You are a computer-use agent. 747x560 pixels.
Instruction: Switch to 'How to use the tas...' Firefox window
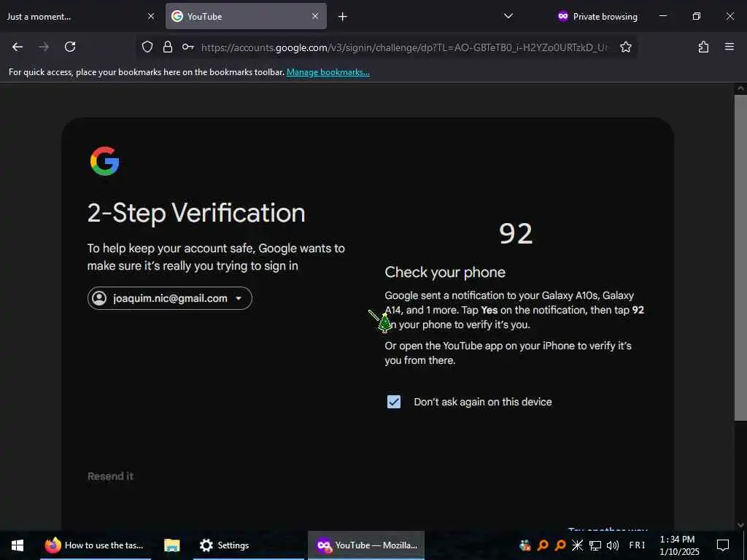[96, 545]
